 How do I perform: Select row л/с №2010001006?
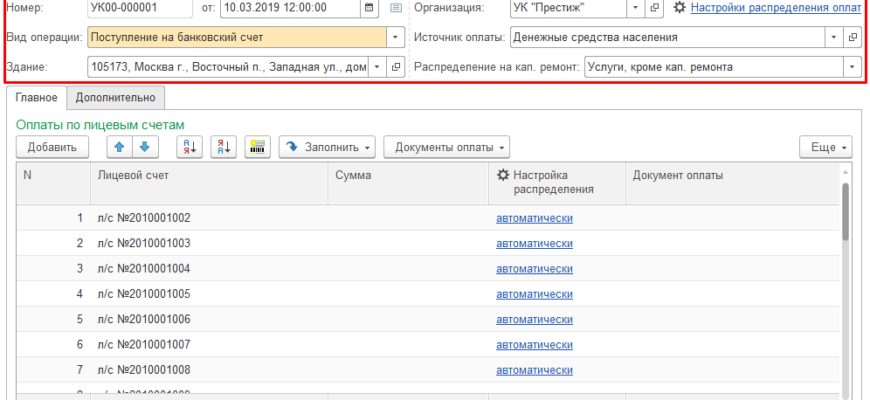pyautogui.click(x=428, y=320)
